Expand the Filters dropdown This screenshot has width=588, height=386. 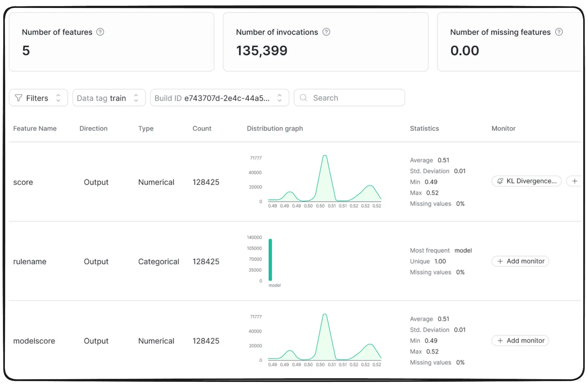click(58, 98)
